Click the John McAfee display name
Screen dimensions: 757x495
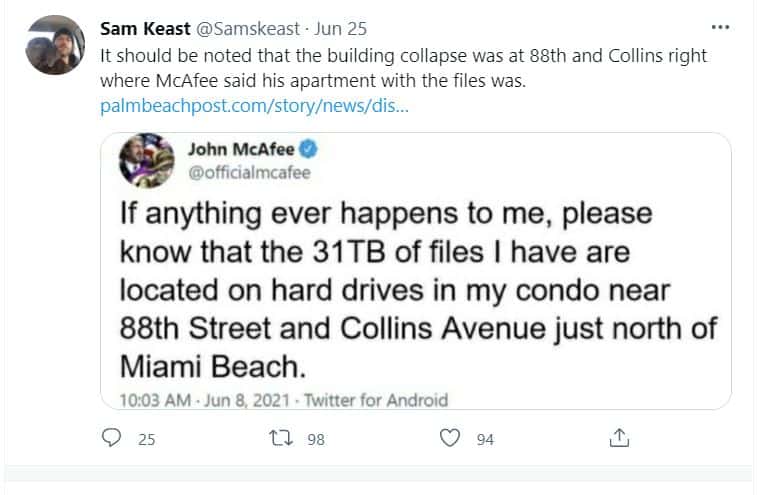tap(241, 151)
